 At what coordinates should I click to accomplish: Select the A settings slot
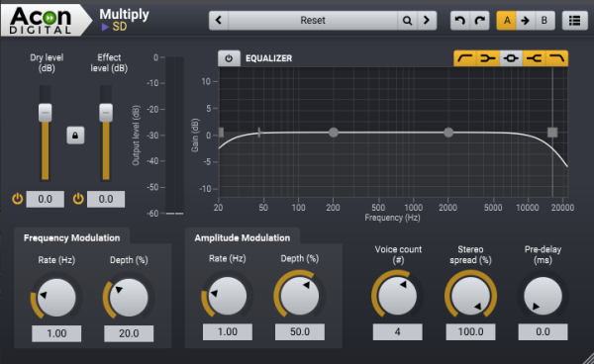click(507, 20)
